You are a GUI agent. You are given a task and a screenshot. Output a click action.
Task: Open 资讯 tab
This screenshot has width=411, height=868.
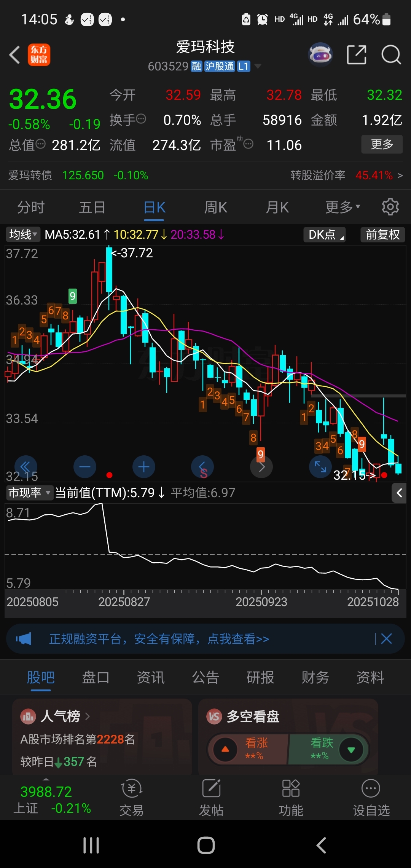tap(150, 678)
